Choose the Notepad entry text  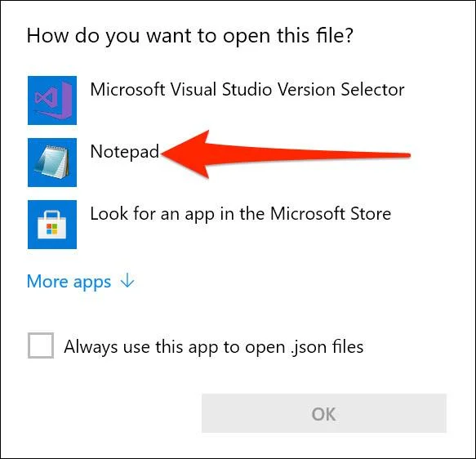[x=125, y=152]
